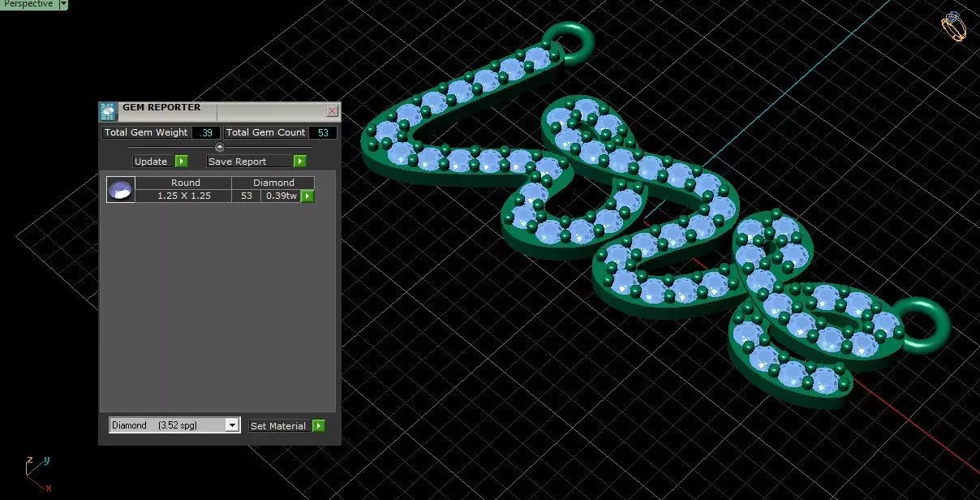
Task: Click the 'Diamond' cell in the gem table
Action: point(273,183)
